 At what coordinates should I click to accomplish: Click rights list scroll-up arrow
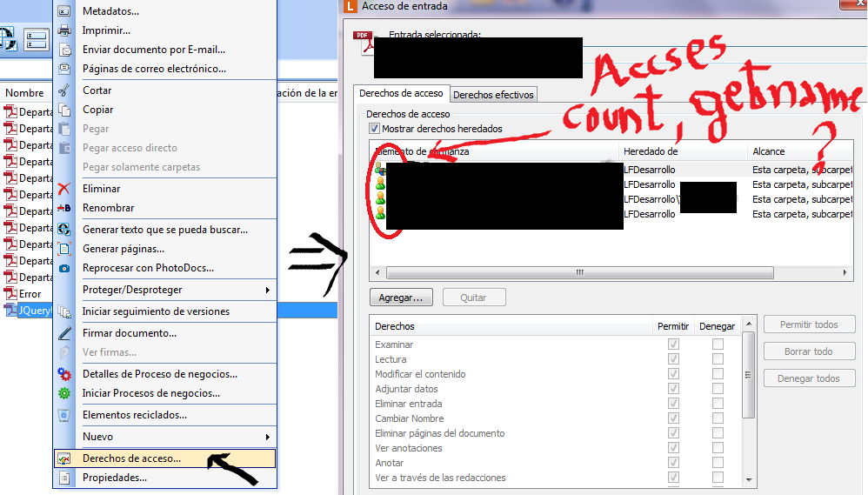(x=749, y=324)
